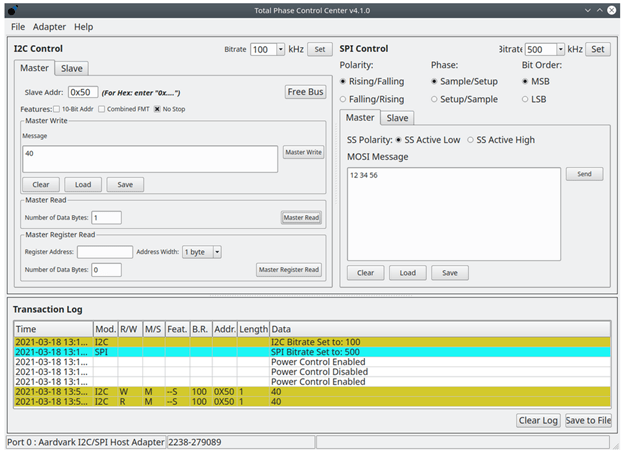This screenshot has height=453, width=624.
Task: Click the Master Read button
Action: coord(301,218)
